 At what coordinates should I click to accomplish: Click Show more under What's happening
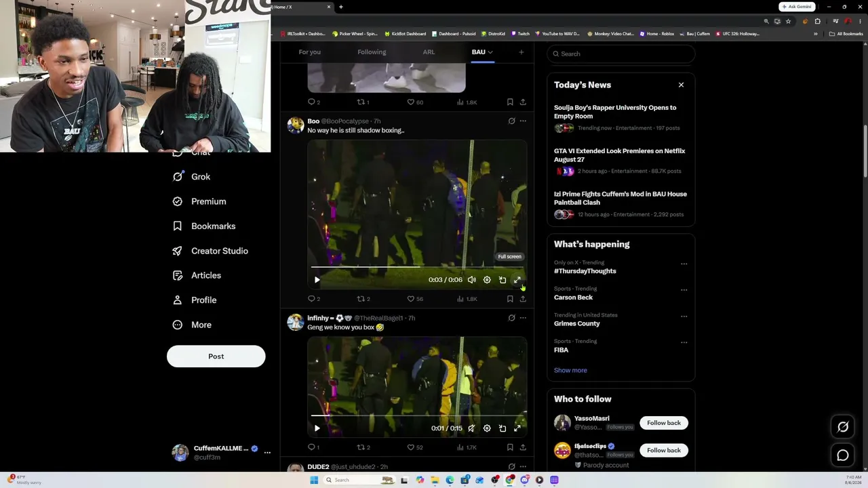click(x=570, y=370)
